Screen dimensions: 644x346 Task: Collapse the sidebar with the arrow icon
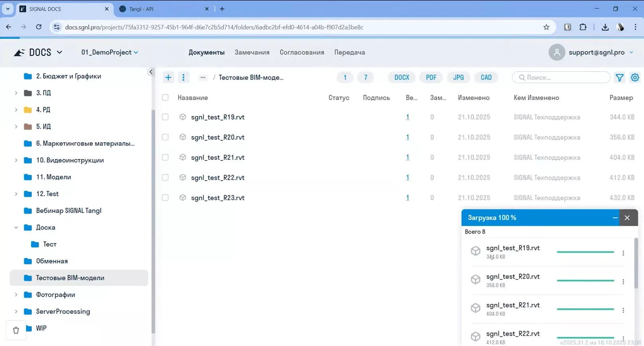pos(151,72)
